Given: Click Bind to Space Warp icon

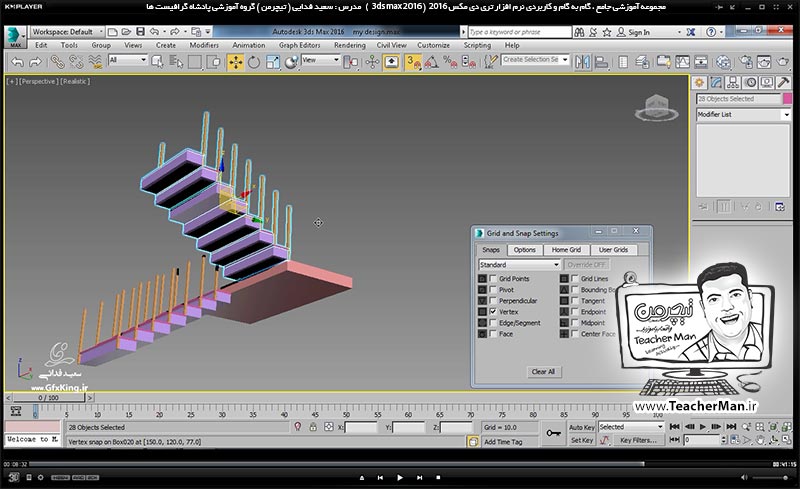Looking at the screenshot, I should (x=95, y=62).
